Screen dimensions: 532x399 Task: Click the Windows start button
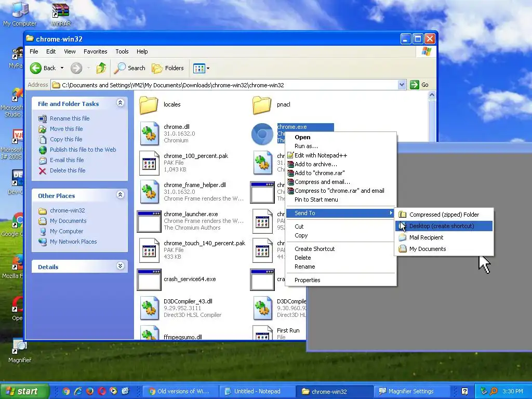coord(24,391)
